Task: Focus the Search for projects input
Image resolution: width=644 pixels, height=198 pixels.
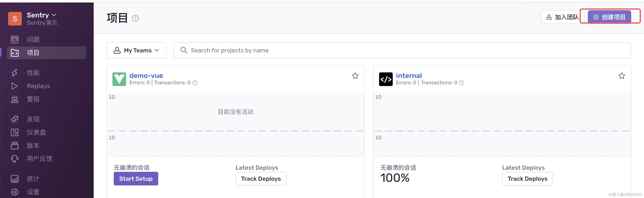Action: pyautogui.click(x=402, y=50)
